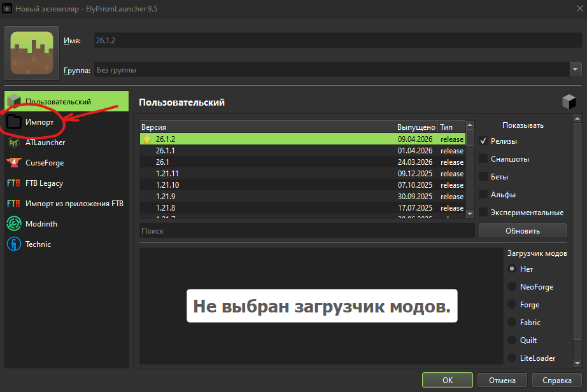587x392 pixels.
Task: Click the grass block instance icon
Action: click(x=32, y=53)
